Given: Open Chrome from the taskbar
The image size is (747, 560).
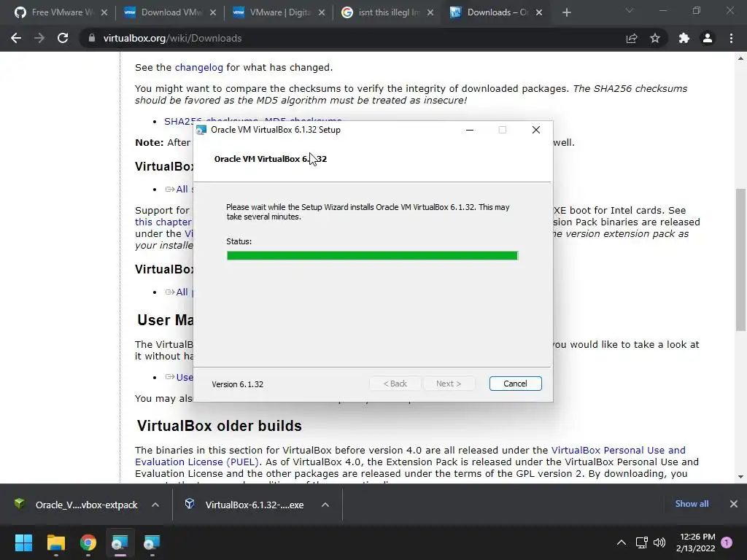Looking at the screenshot, I should click(x=88, y=542).
